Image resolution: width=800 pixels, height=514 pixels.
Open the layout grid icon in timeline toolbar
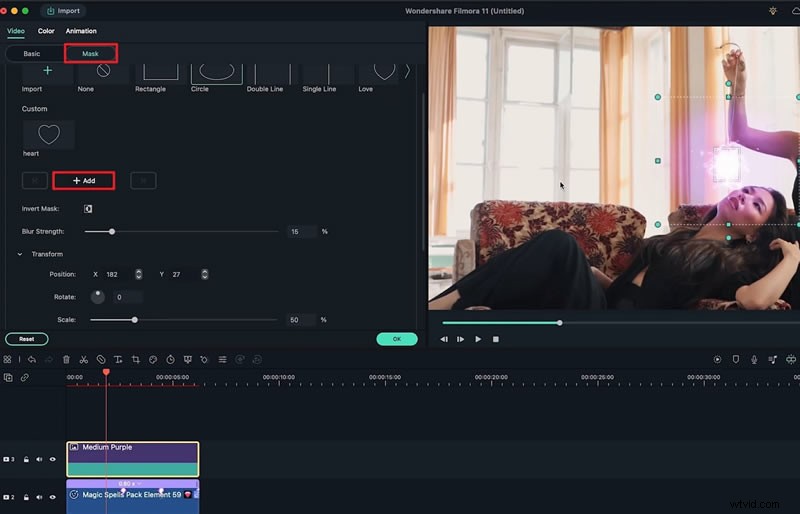[x=7, y=360]
